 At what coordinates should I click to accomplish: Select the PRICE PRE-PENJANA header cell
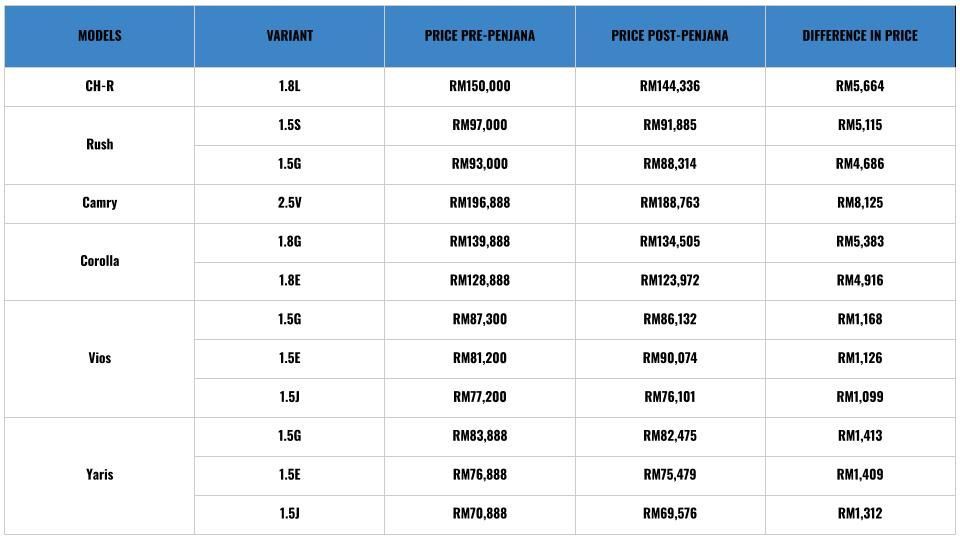click(479, 36)
